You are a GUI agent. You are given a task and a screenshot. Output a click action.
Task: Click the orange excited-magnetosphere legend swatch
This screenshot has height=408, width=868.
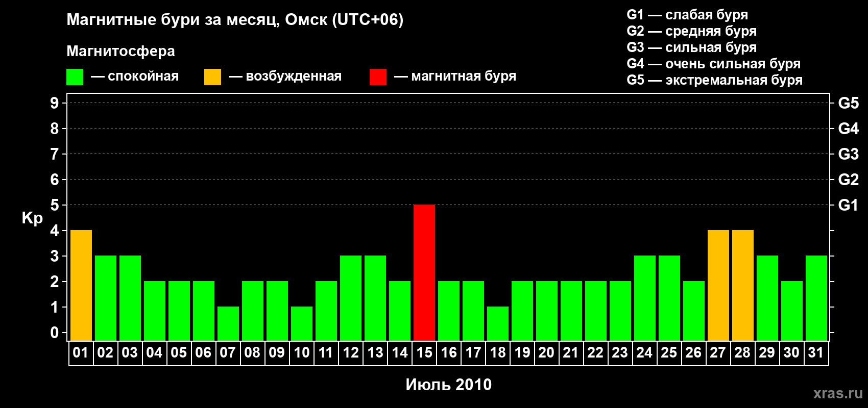click(x=212, y=77)
